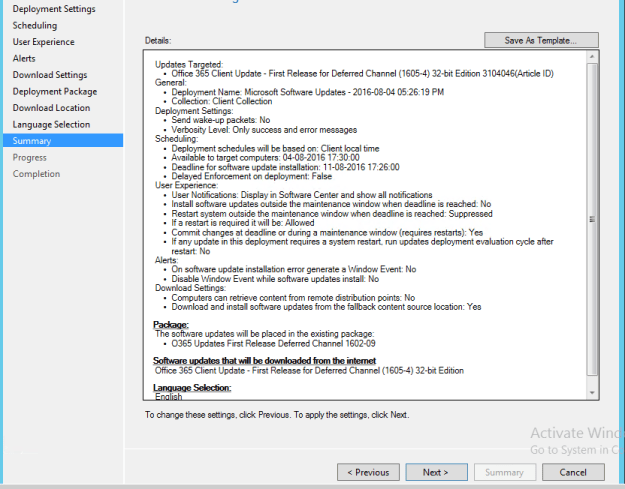Click 'Delayed Enforcement on deployment: False' line
625x489 pixels.
coord(252,176)
